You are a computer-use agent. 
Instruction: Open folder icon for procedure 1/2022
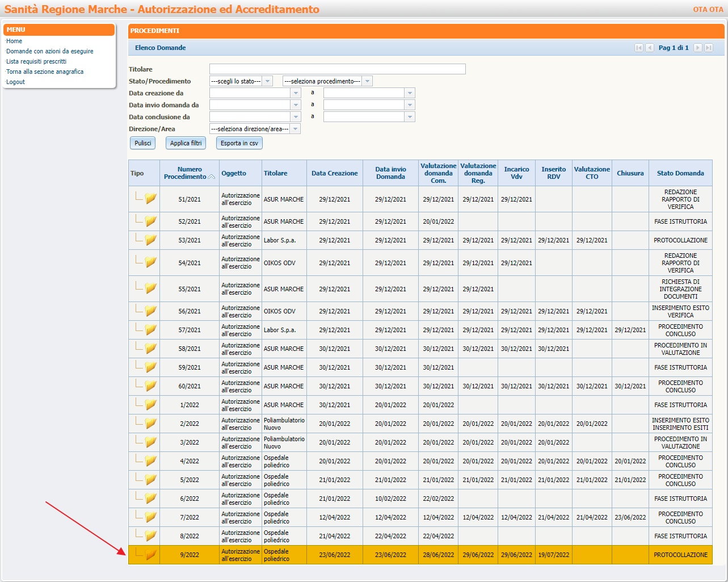point(150,405)
